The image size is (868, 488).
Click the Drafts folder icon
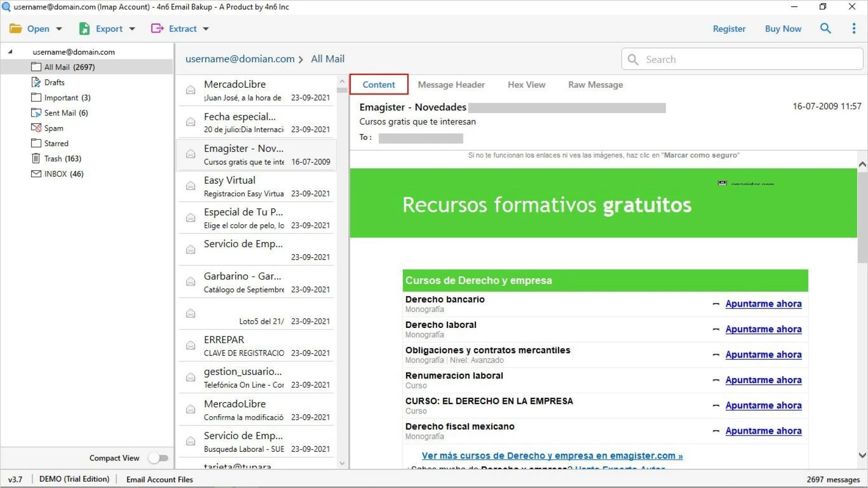[x=36, y=82]
